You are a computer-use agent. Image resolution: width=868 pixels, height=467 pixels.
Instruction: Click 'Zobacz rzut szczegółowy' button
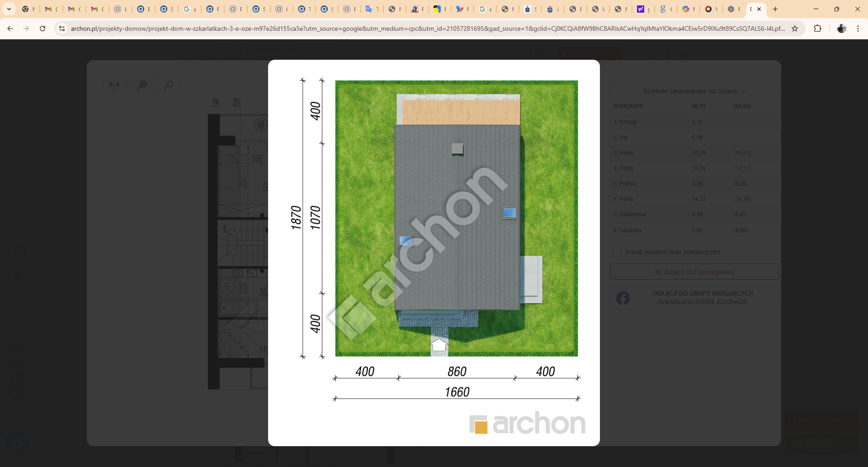(x=694, y=272)
